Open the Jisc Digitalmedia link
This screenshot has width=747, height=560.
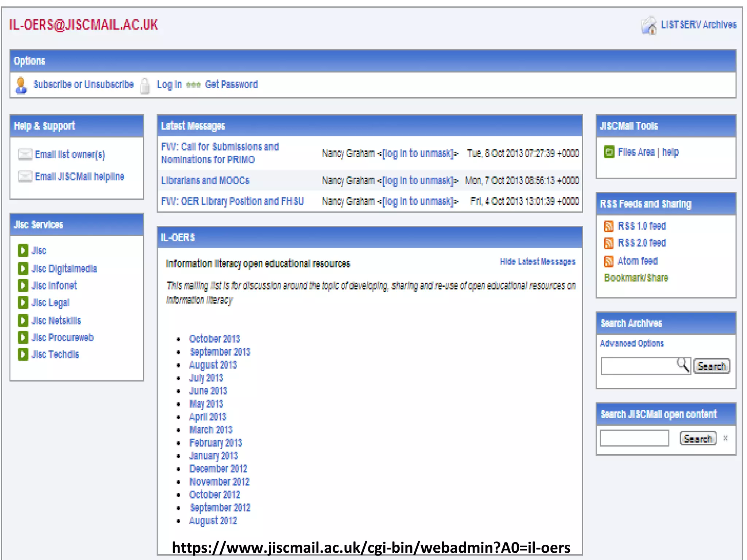64,269
